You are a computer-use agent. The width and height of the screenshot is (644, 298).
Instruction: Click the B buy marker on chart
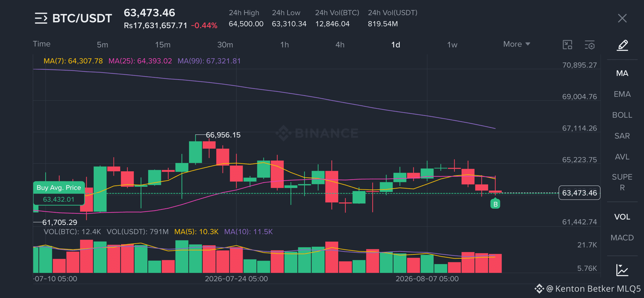click(495, 204)
